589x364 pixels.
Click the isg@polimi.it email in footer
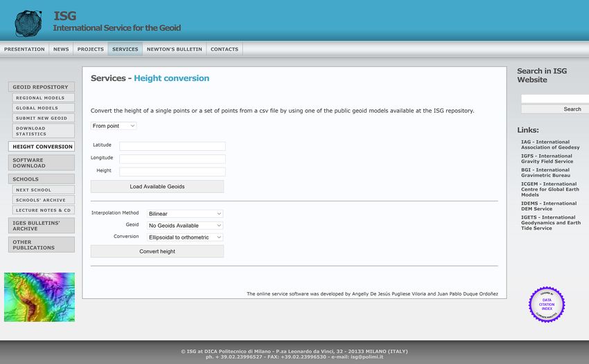367,356
